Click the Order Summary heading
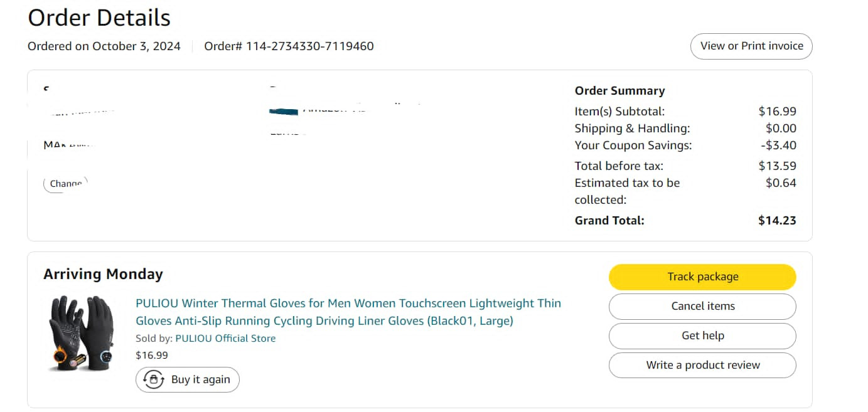The image size is (868, 412). pos(619,91)
